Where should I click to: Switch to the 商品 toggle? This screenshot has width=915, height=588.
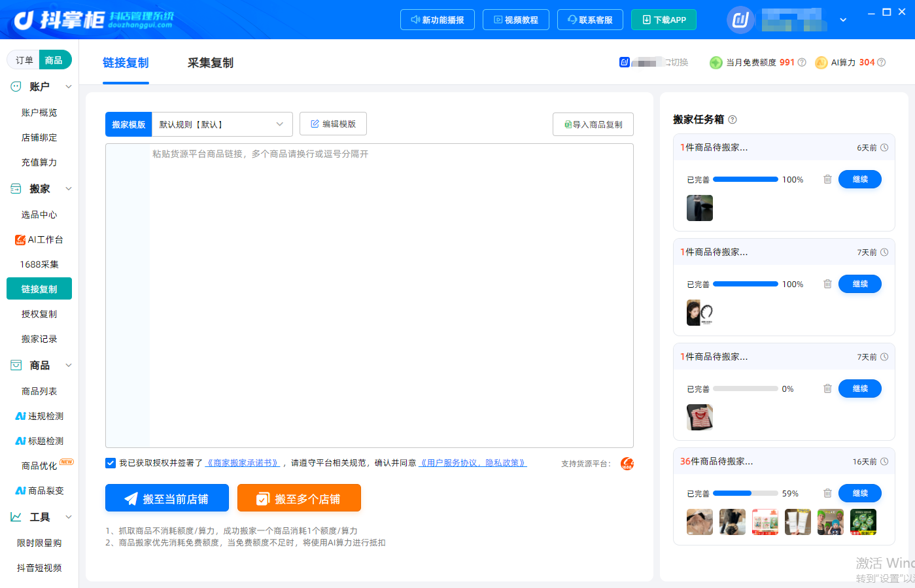click(54, 60)
